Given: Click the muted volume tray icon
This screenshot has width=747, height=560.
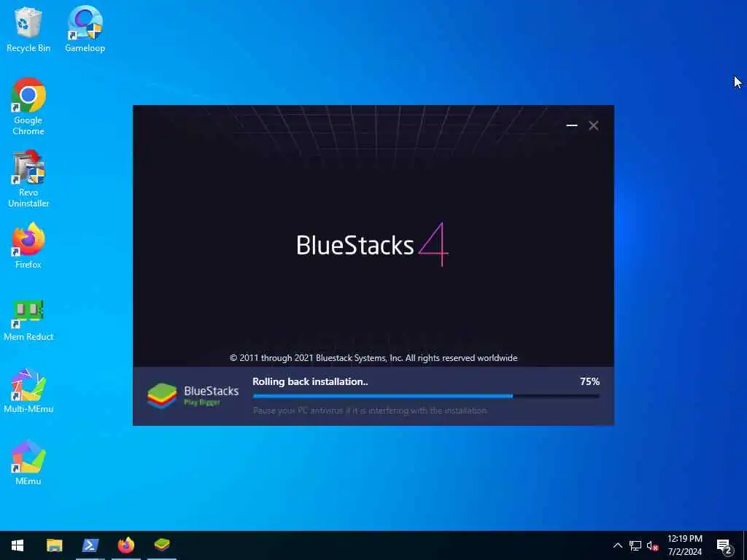Looking at the screenshot, I should click(x=652, y=545).
